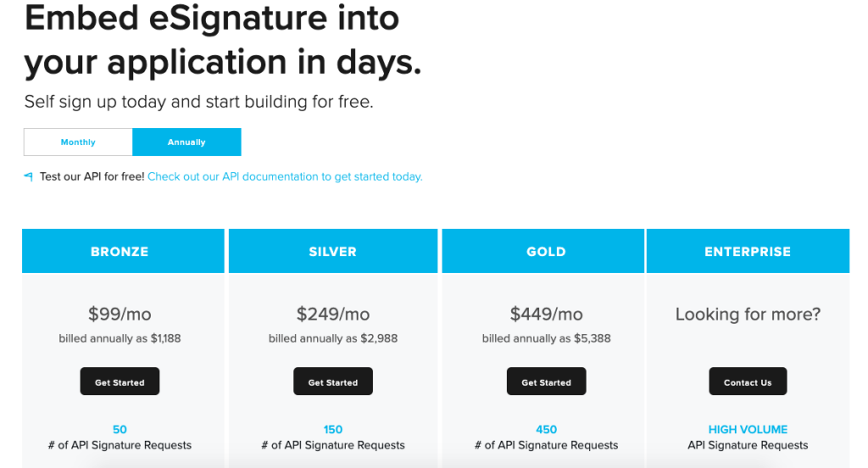Click Looking for more? heading
Image resolution: width=868 pixels, height=468 pixels.
[x=748, y=314]
